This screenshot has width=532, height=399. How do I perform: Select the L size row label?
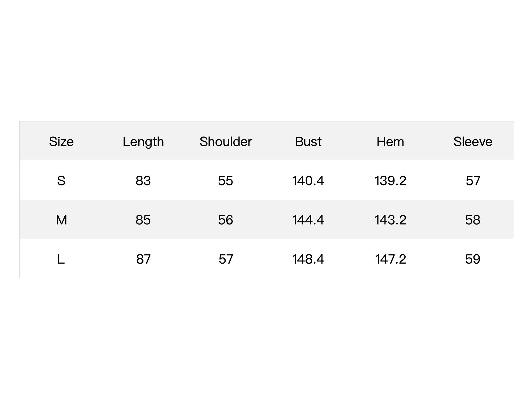coord(61,259)
